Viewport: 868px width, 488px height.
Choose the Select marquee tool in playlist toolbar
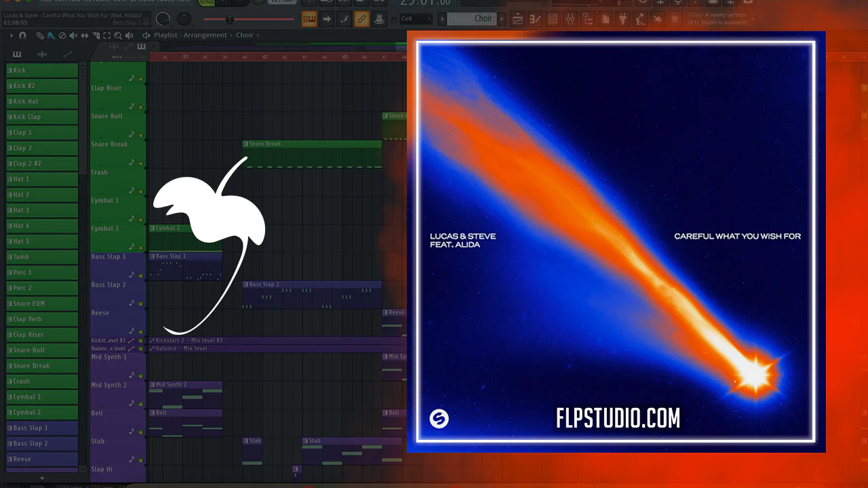(x=107, y=35)
